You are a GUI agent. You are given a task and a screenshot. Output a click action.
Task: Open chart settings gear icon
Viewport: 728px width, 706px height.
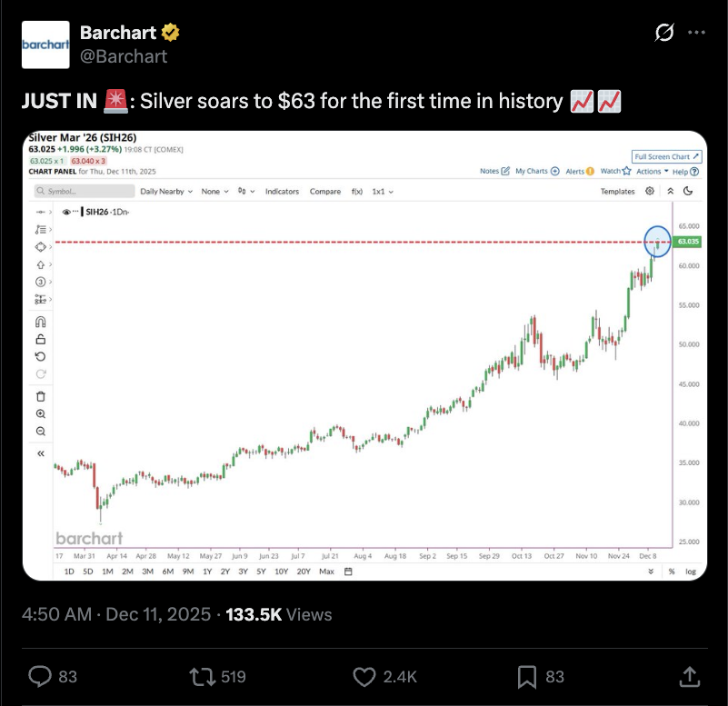coord(650,192)
